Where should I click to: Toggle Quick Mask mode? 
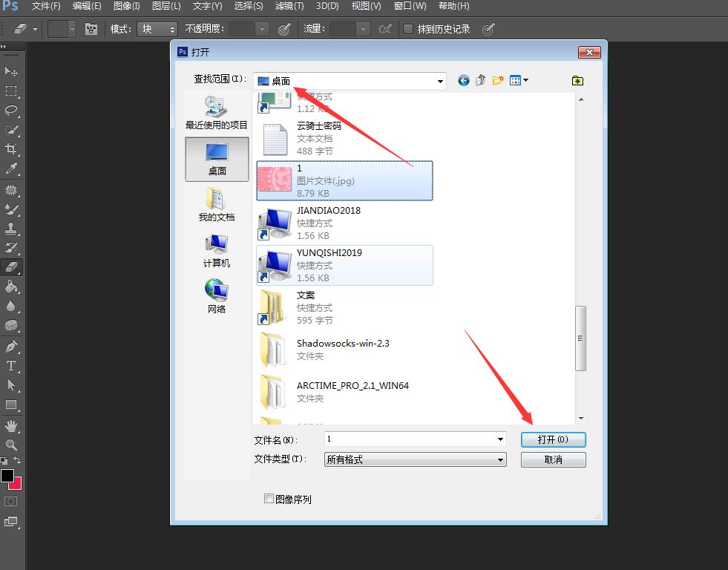[x=10, y=501]
